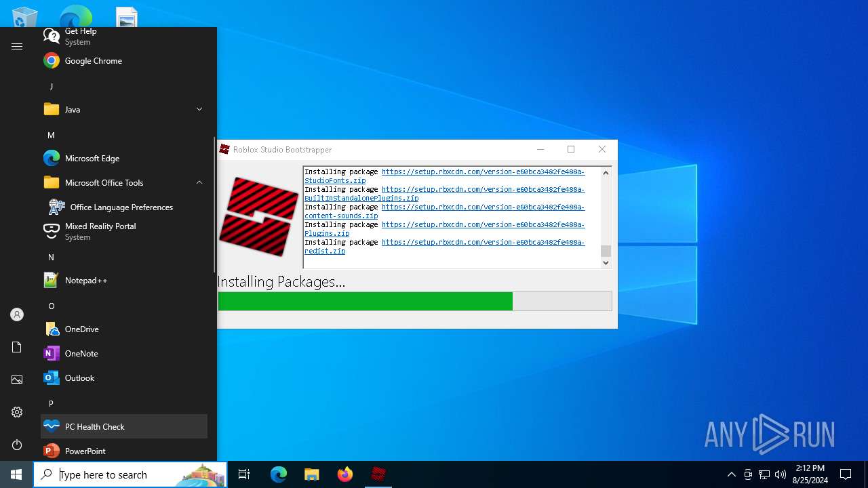The height and width of the screenshot is (488, 868).
Task: Show hidden tray icons chevron
Action: [731, 474]
